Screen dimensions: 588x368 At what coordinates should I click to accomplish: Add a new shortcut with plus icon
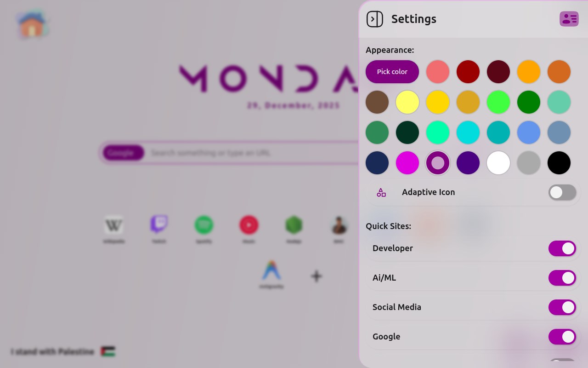tap(316, 276)
